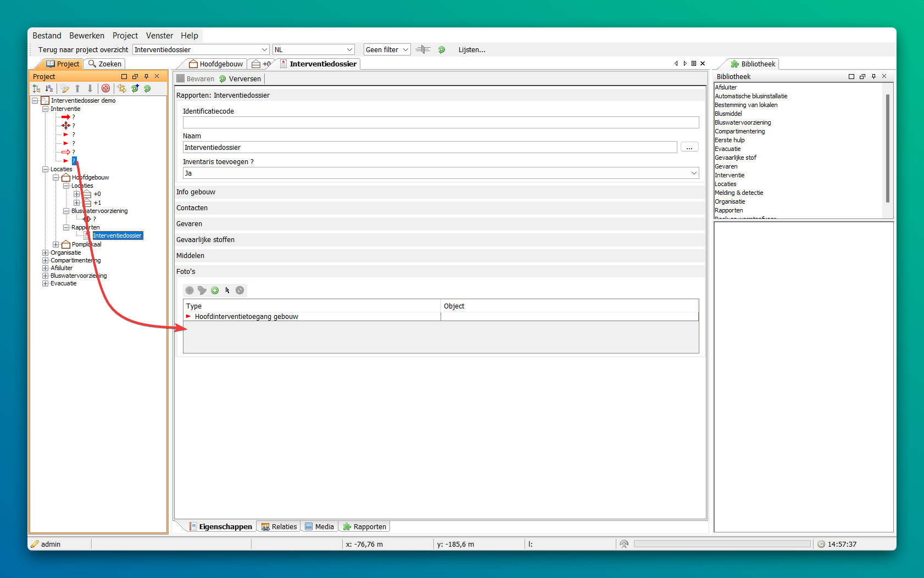The width and height of the screenshot is (924, 578).
Task: Click the Verversen button
Action: 240,78
